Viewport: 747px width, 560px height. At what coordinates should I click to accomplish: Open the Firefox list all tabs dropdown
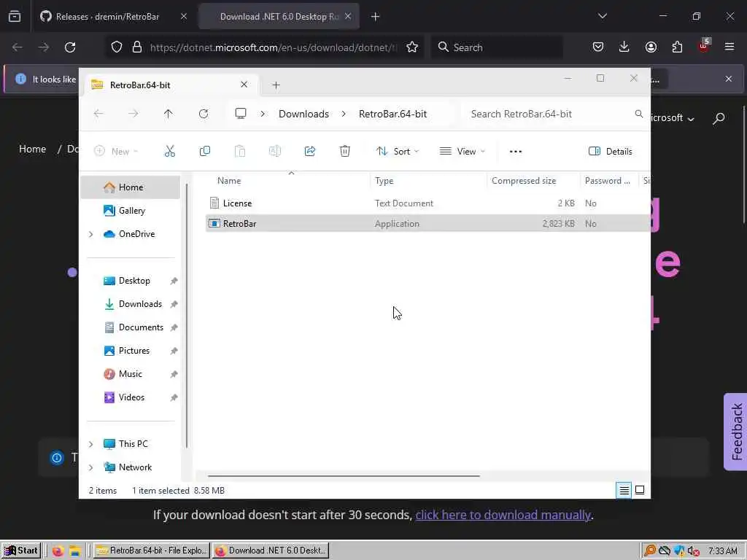click(602, 16)
